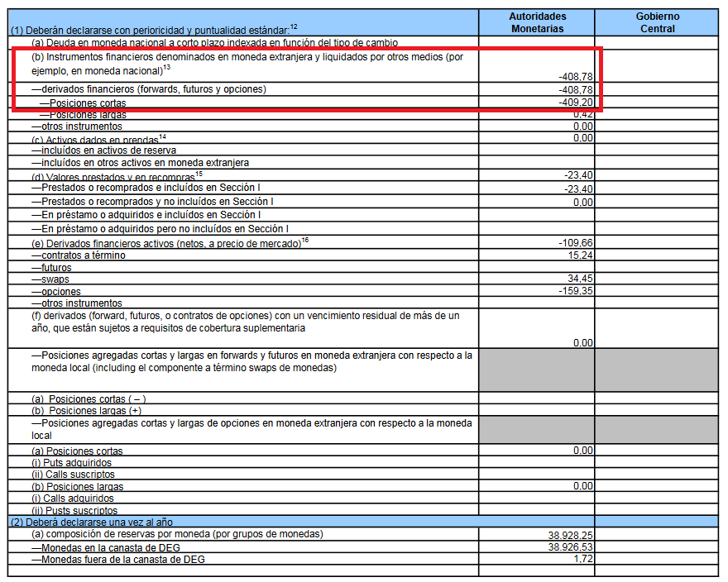Screen dimensions: 728x582
Task: Click label "(d) Valores prestados y en recompras"
Action: [x=117, y=176]
